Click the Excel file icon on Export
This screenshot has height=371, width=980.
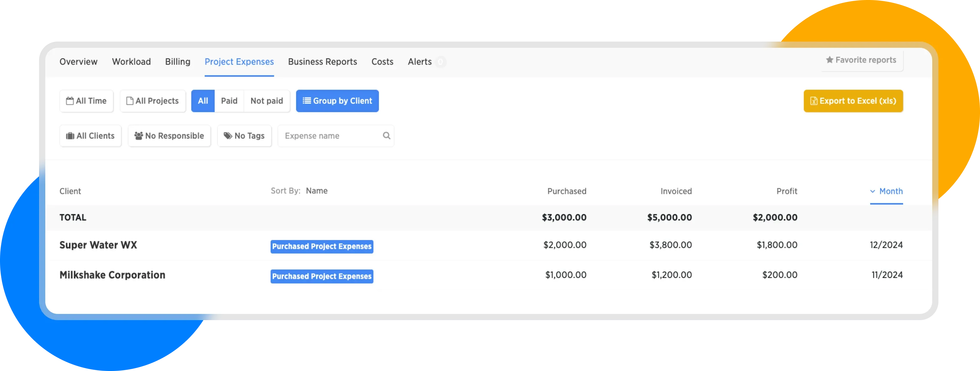813,101
